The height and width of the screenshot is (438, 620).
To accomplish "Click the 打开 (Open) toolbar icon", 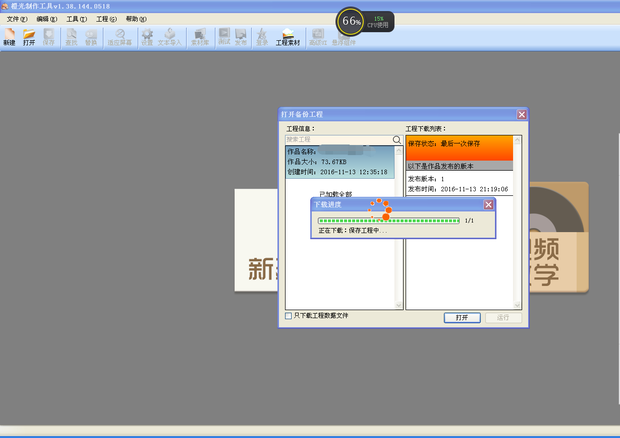I will pos(29,36).
